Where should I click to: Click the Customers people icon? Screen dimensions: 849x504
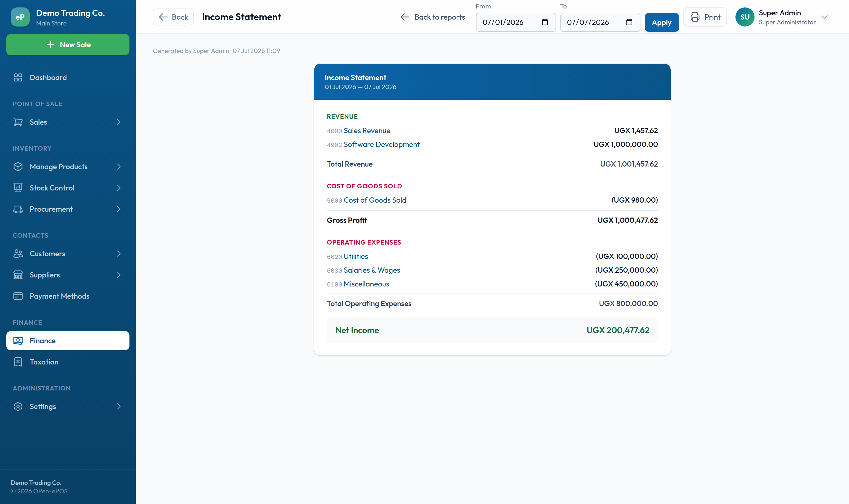pyautogui.click(x=18, y=254)
